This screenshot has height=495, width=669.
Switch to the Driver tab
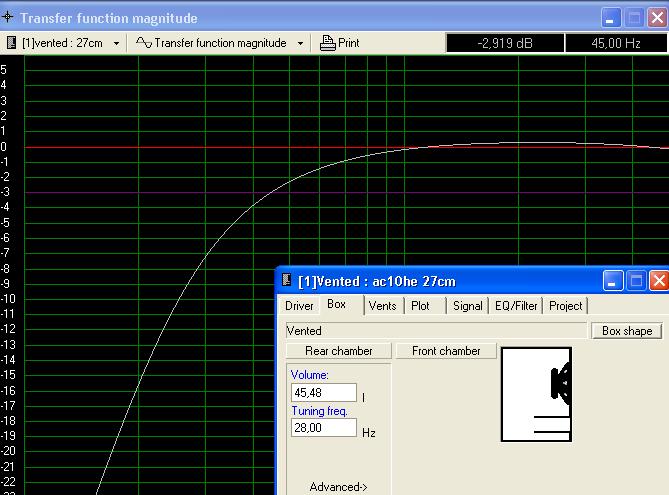pyautogui.click(x=299, y=306)
